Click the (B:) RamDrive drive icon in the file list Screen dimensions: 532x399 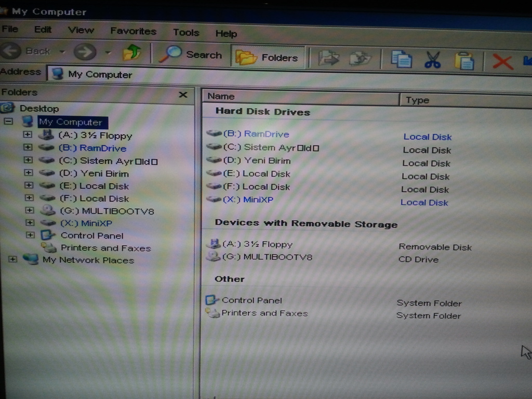pyautogui.click(x=214, y=133)
